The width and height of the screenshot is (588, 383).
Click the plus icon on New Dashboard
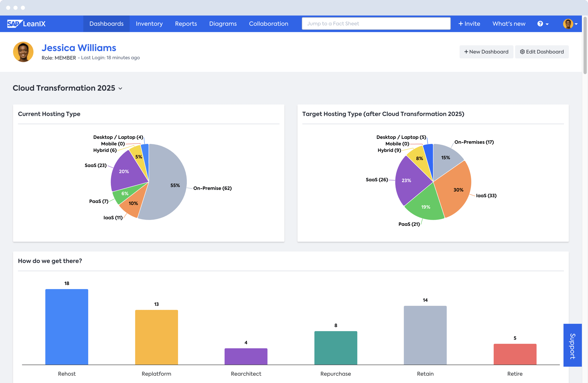coord(466,52)
